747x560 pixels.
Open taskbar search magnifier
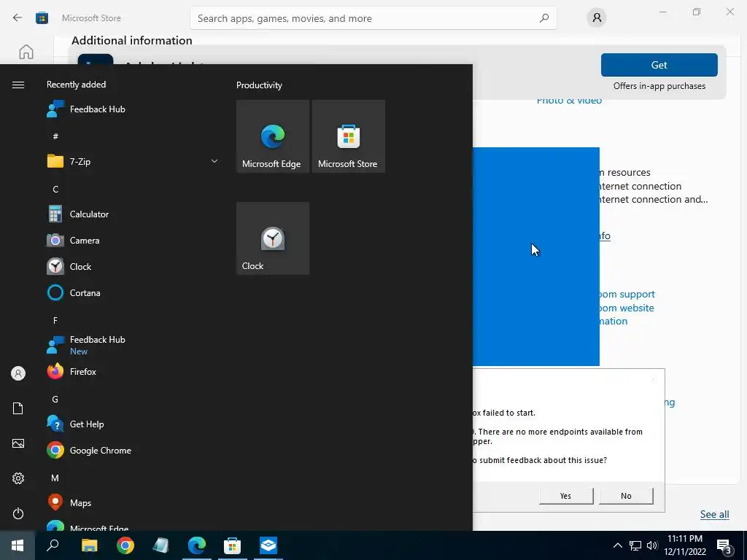[x=53, y=545]
